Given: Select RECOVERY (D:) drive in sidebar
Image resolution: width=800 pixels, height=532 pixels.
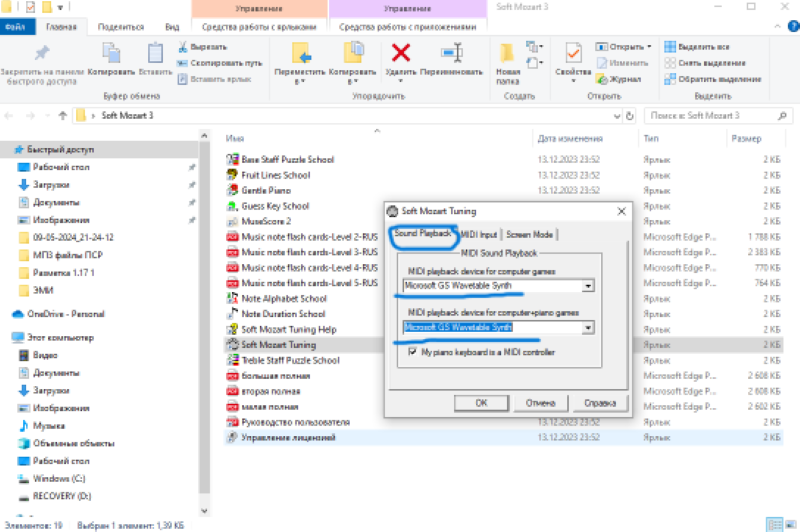Looking at the screenshot, I should (x=62, y=496).
